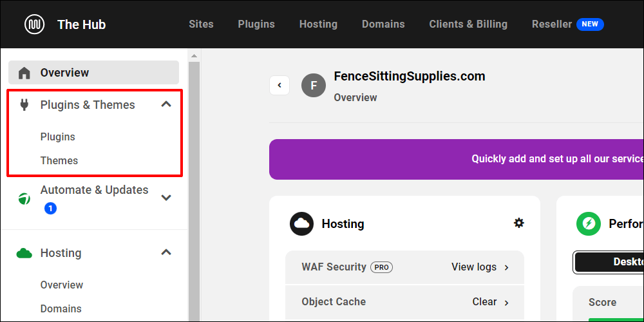Viewport: 644px width, 322px height.
Task: Click the WPMU DEV logo icon
Action: click(x=35, y=24)
